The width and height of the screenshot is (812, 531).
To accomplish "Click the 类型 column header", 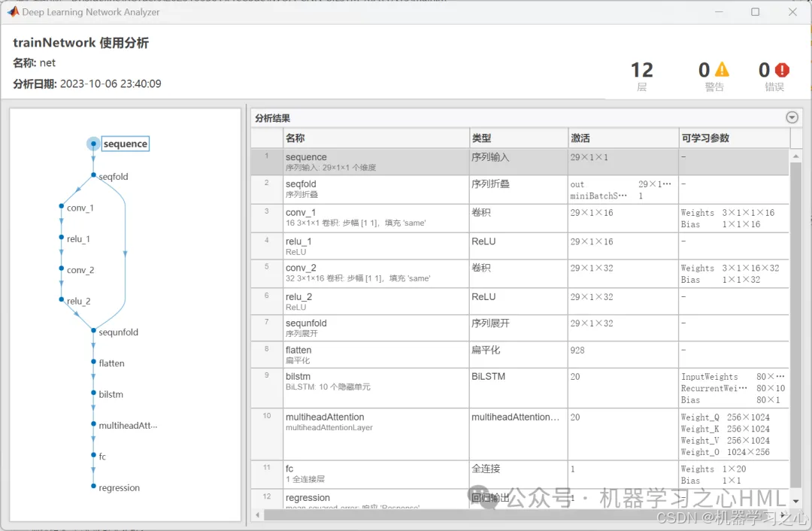I will click(518, 138).
